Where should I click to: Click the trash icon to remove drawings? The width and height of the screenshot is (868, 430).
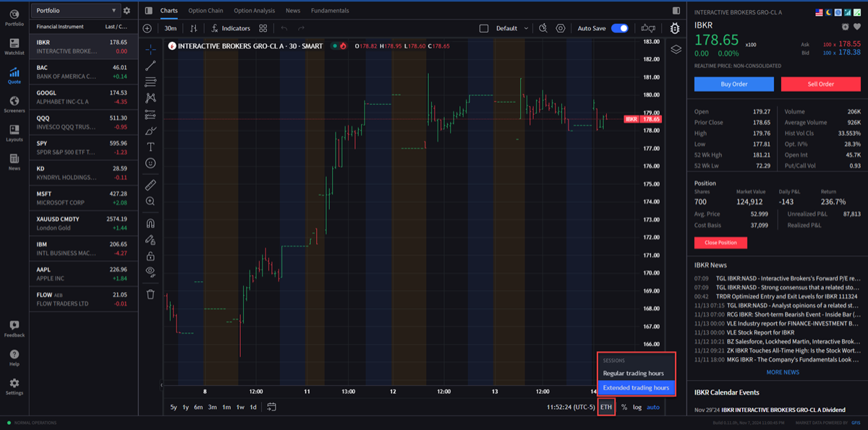point(150,294)
